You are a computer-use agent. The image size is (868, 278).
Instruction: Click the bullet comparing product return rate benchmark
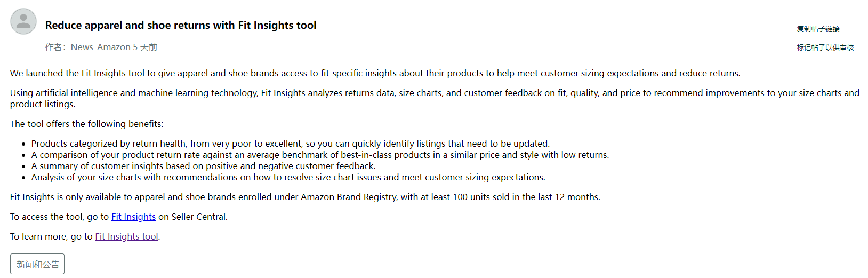coord(320,155)
